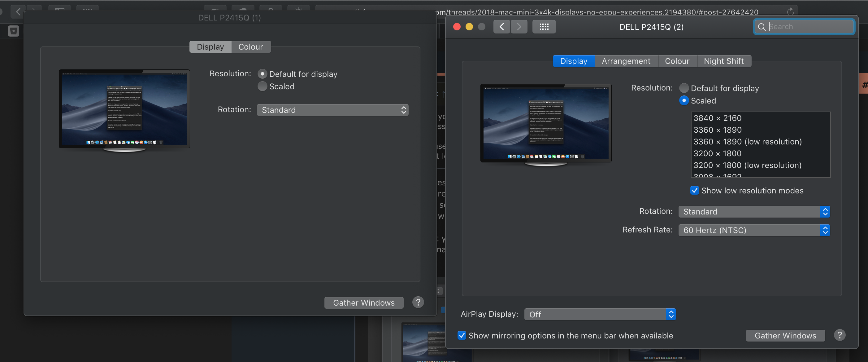Image resolution: width=868 pixels, height=362 pixels.
Task: Toggle Show mirroring options in menu bar
Action: click(462, 335)
